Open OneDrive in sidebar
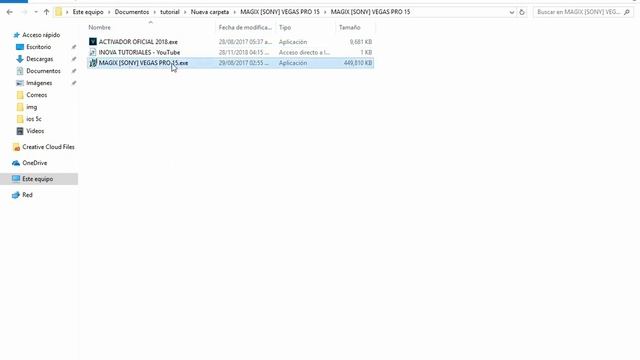Screen dimensions: 640x360 tap(35, 163)
